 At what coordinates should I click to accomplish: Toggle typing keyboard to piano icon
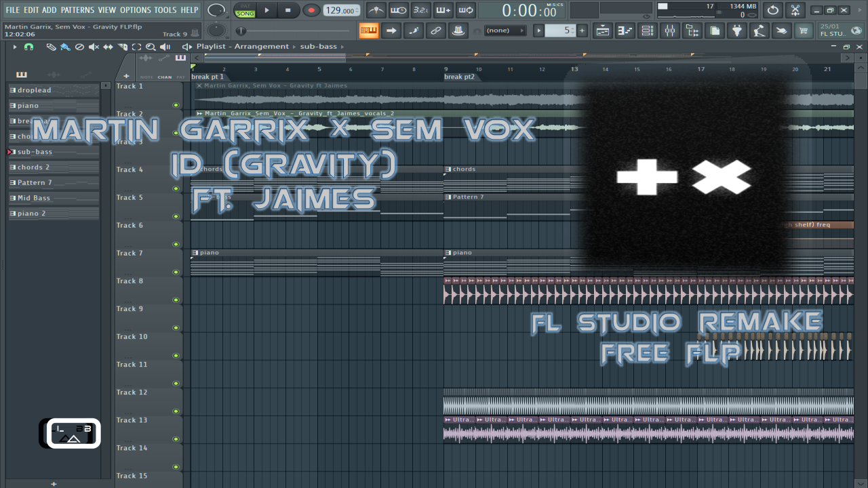369,30
